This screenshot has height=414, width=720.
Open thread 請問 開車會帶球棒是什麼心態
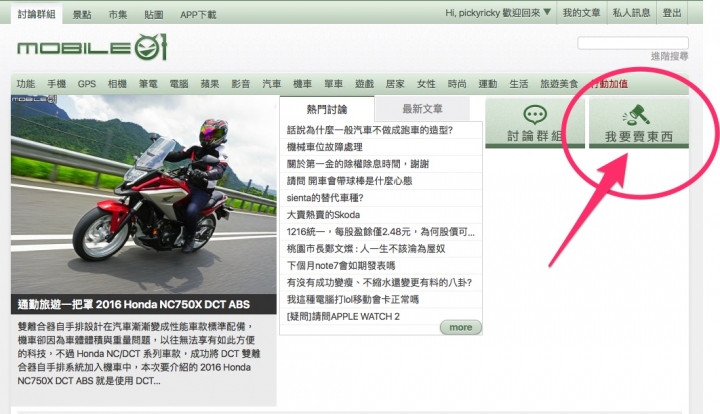point(349,181)
